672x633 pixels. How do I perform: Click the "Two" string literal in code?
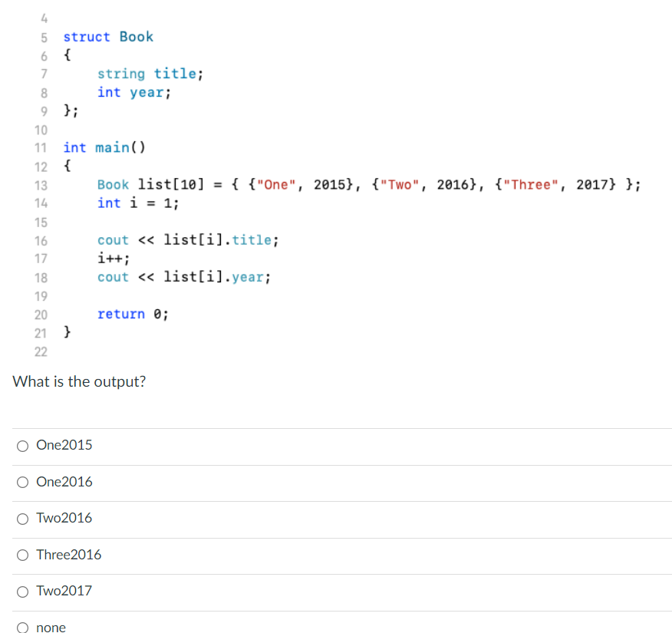pos(400,184)
